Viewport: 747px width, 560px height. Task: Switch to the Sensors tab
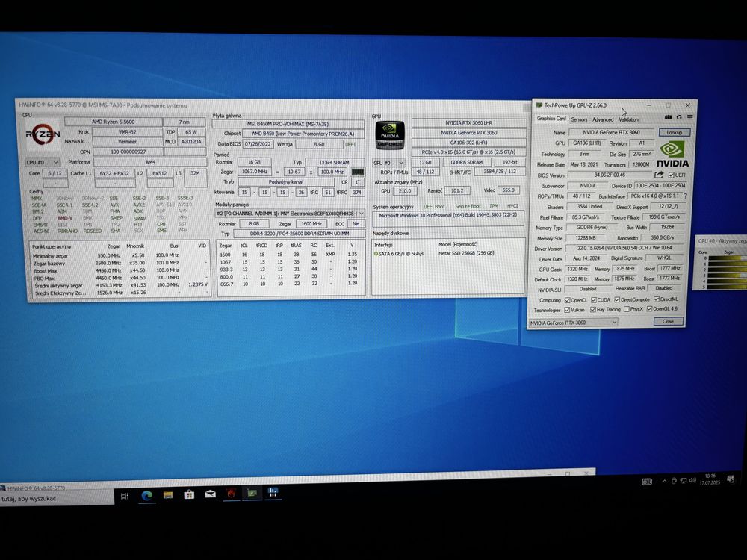tap(579, 119)
